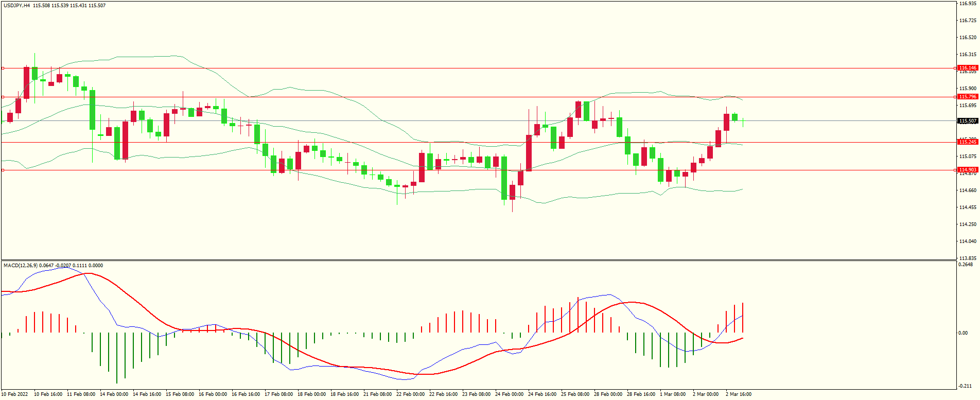Screen dimensions: 980x400
Task: Click the 21 Feb 08:00 time label
Action: click(377, 394)
